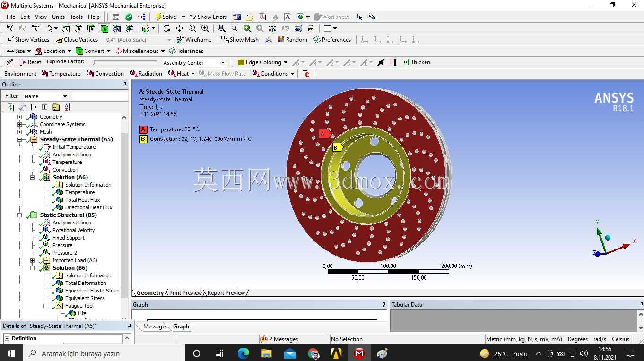Open the Tools menu
This screenshot has height=361, width=644.
(77, 17)
